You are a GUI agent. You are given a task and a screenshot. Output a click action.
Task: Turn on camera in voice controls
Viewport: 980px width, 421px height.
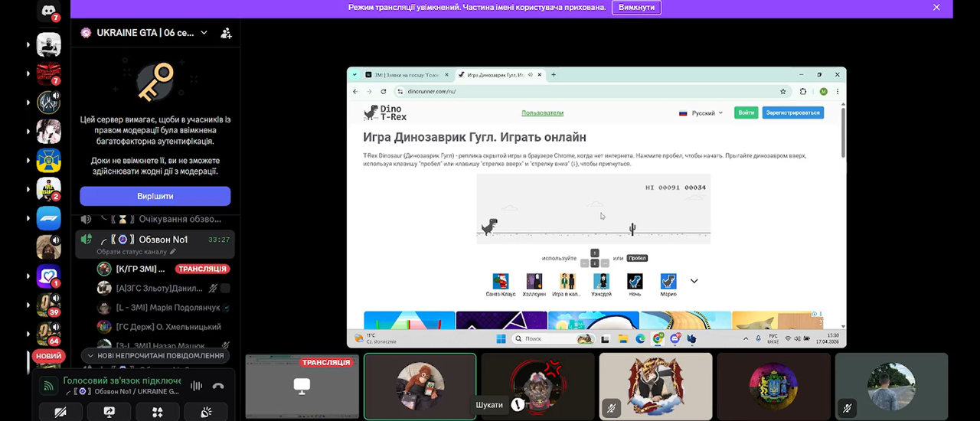60,412
